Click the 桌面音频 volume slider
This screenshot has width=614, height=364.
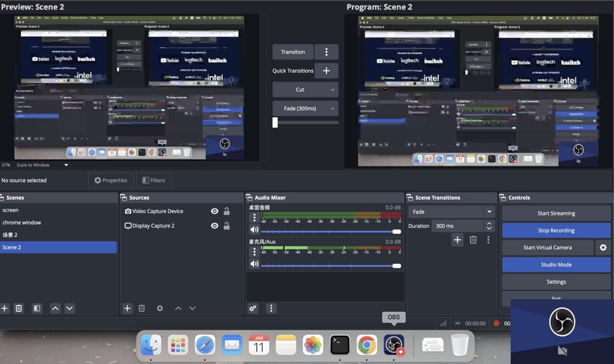pyautogui.click(x=331, y=231)
